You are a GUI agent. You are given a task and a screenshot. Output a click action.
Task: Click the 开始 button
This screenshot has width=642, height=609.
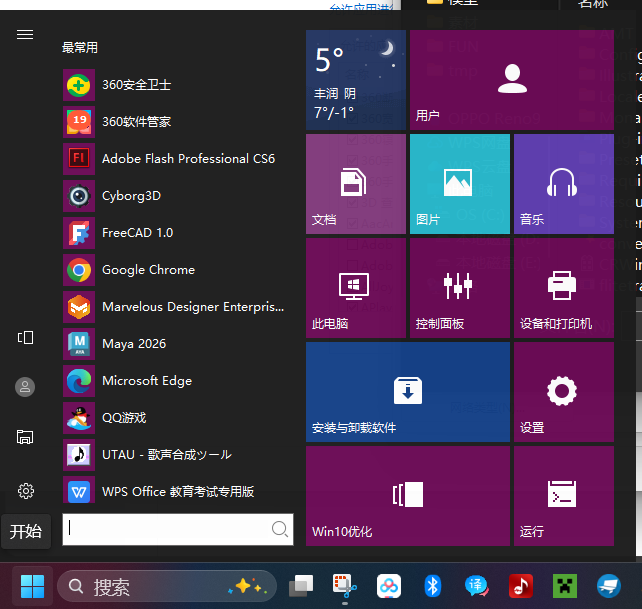pyautogui.click(x=26, y=531)
